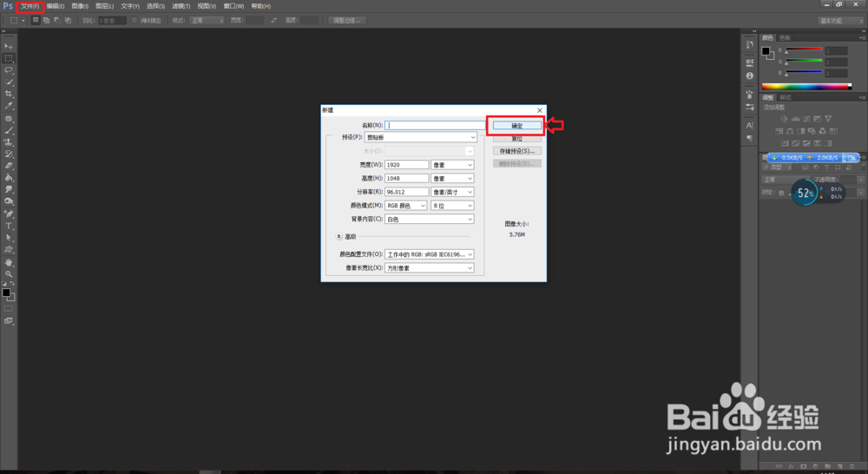The height and width of the screenshot is (474, 868).
Task: Change screen mode icon in toolbox
Action: click(9, 320)
